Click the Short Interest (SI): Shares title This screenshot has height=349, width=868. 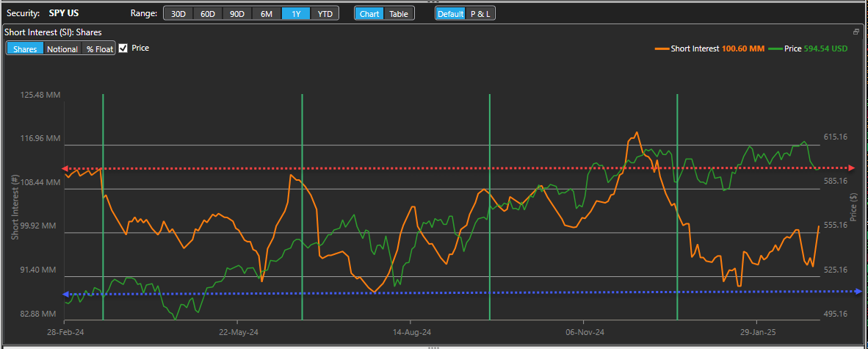53,32
